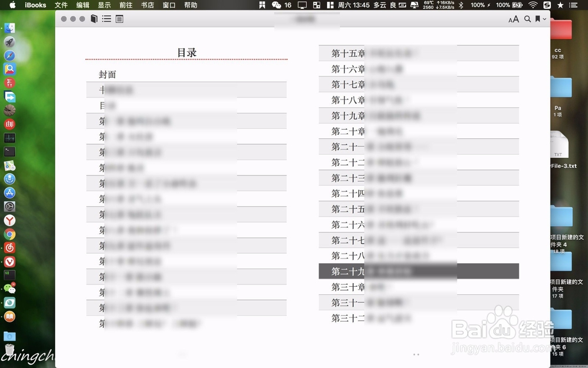Open the 书店 menu
This screenshot has height=368, width=588.
point(148,5)
